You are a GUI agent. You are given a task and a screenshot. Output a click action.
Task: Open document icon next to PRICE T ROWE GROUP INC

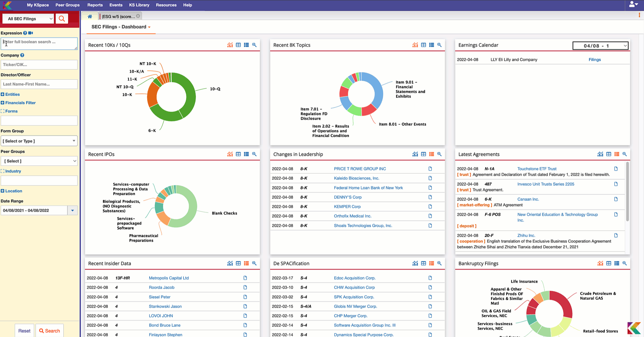click(430, 169)
